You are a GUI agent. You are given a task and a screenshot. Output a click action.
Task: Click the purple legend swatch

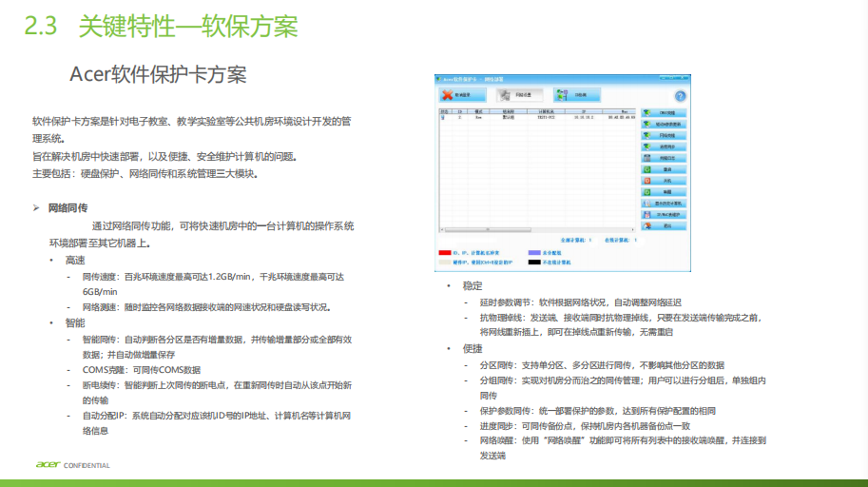(x=534, y=253)
